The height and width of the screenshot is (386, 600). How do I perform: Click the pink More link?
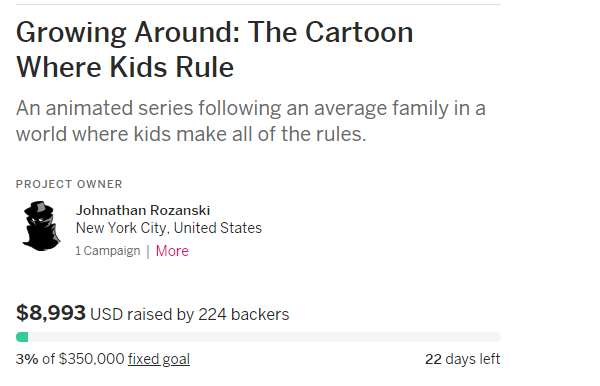[x=172, y=251]
